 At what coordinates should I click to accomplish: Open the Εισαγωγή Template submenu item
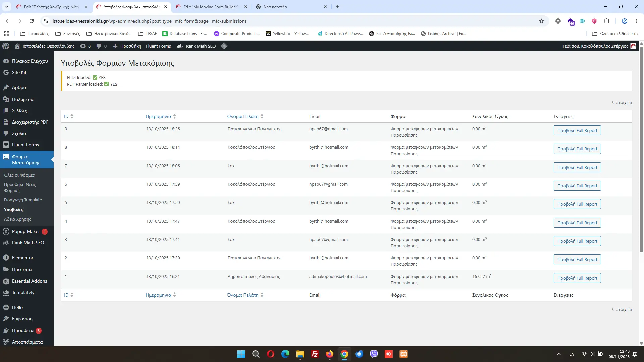tap(23, 200)
